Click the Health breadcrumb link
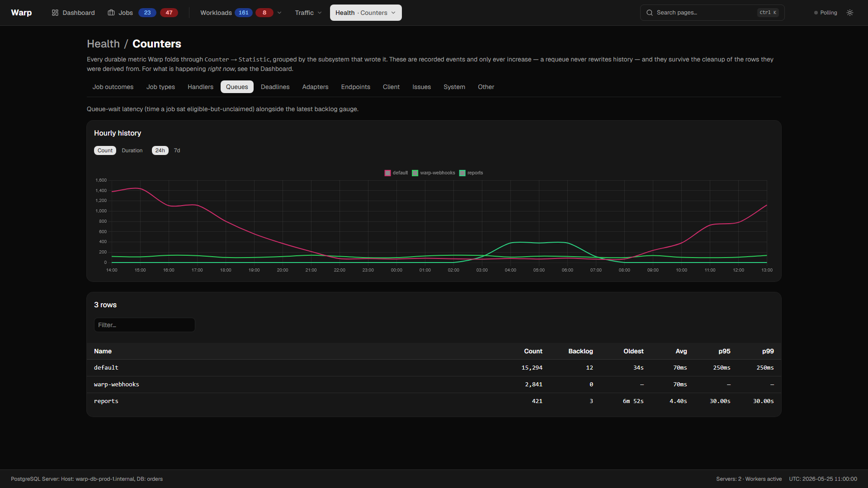Viewport: 868px width, 488px height. tap(104, 44)
